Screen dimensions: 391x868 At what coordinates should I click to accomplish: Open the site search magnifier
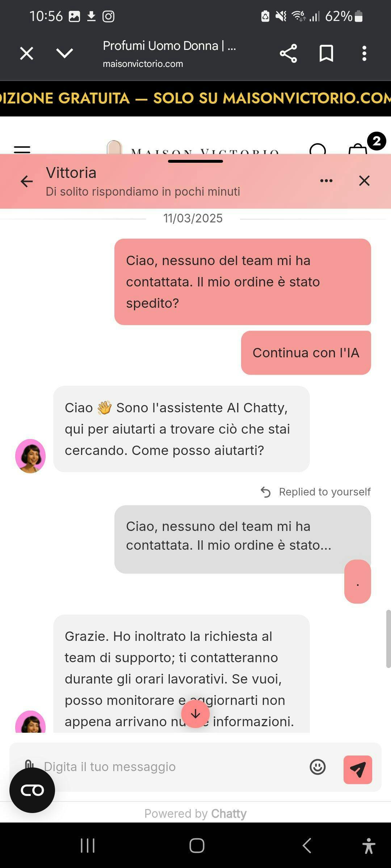point(318,149)
